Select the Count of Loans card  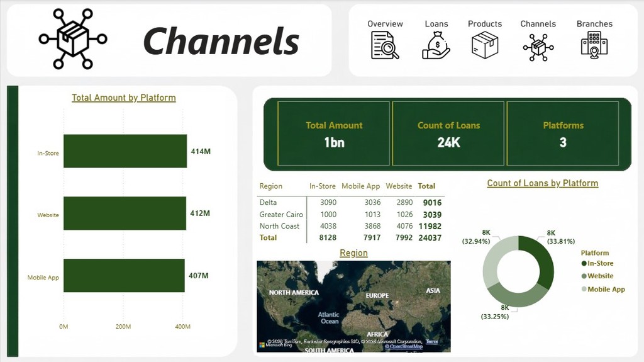click(x=448, y=133)
